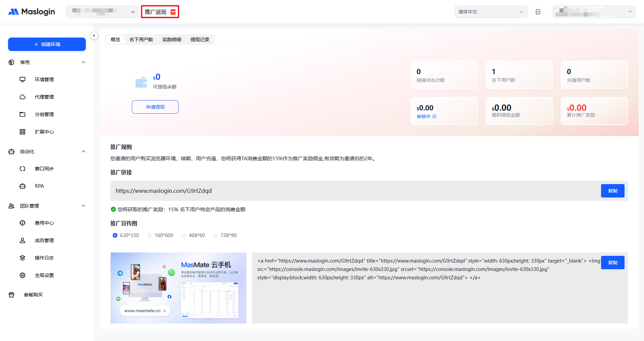644x341 pixels.
Task: Choose the 728*90 banner size
Action: 216,235
